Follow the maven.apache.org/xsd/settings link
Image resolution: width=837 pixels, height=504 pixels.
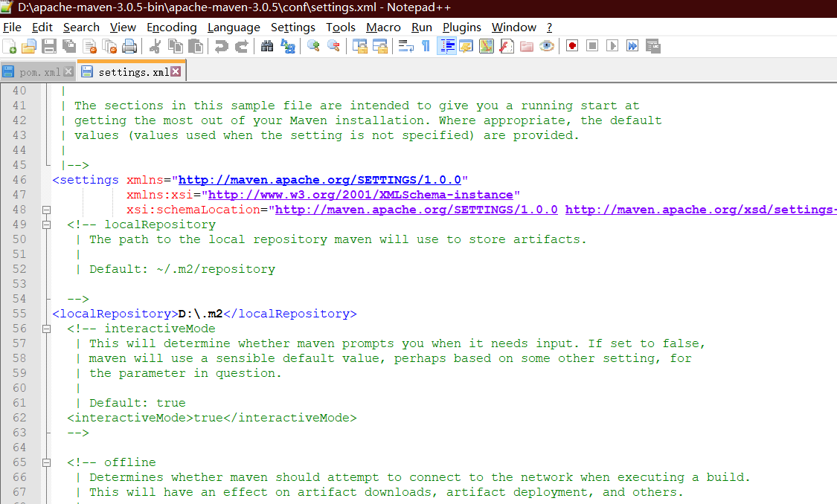click(x=701, y=210)
